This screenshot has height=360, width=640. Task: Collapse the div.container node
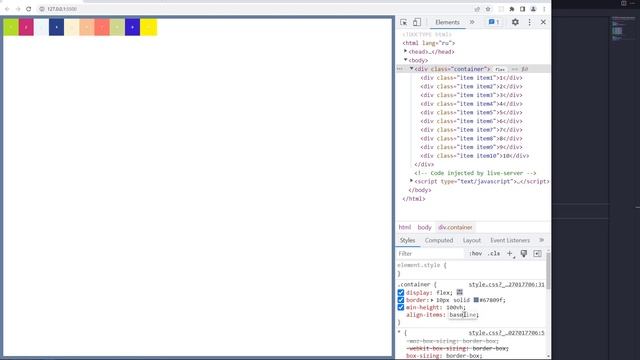click(411, 69)
